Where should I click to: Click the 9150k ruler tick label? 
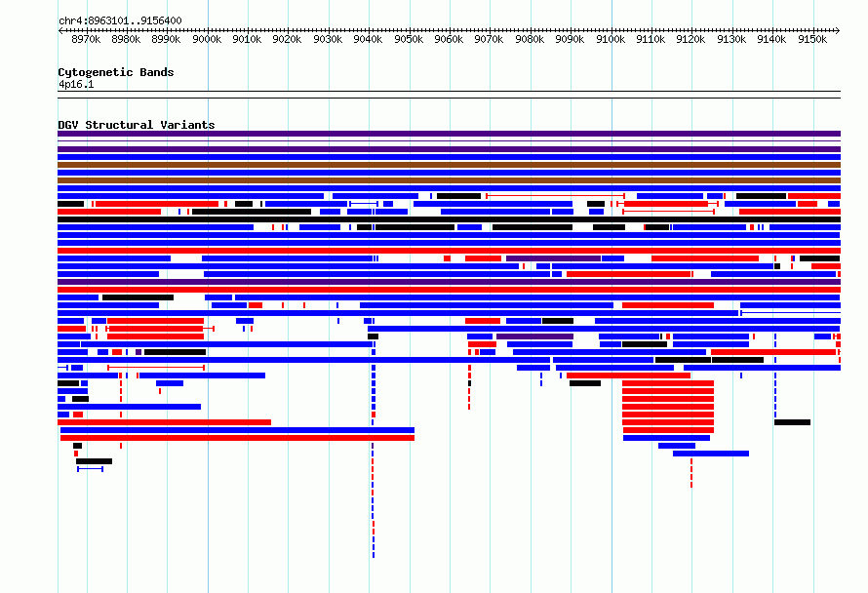pyautogui.click(x=812, y=39)
